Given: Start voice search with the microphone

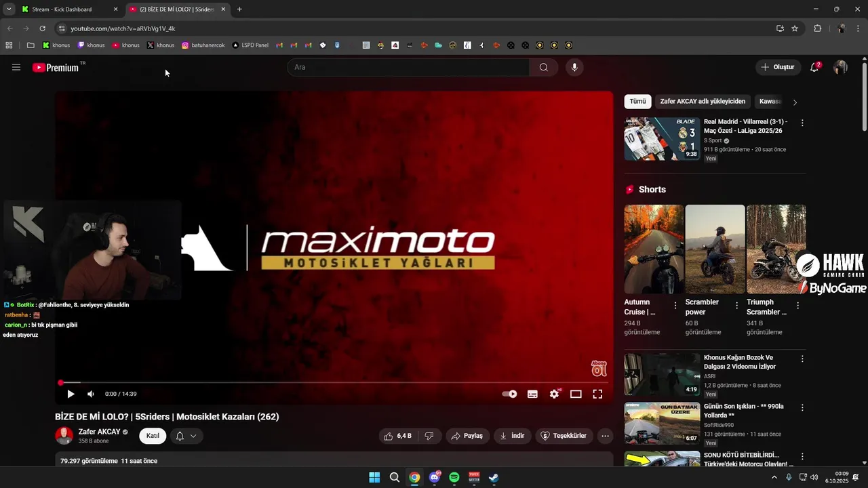Looking at the screenshot, I should [574, 67].
